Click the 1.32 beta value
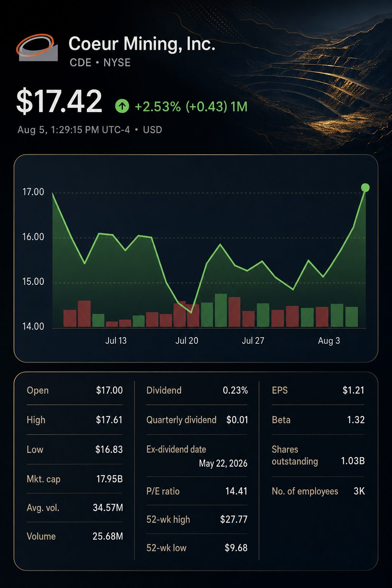The width and height of the screenshot is (392, 588). (356, 420)
